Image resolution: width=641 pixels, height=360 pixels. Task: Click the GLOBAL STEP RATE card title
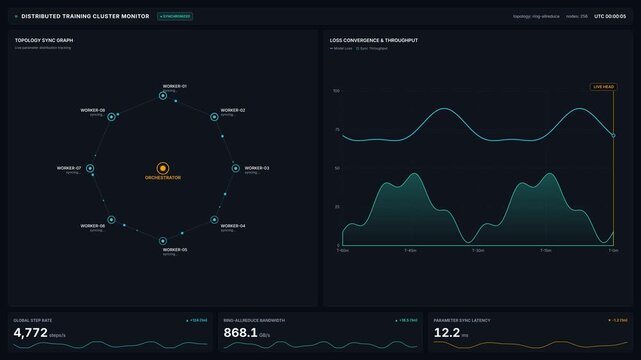[x=33, y=320]
